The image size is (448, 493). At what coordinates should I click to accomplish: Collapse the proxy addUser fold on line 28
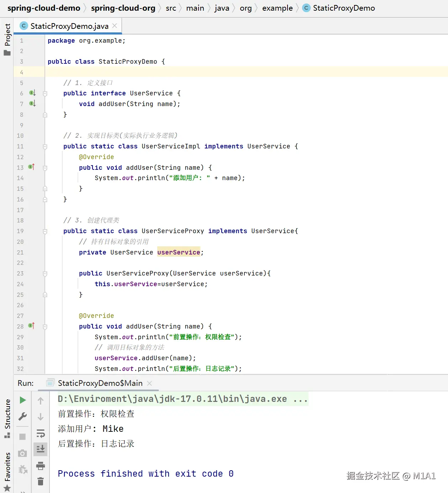[x=45, y=326]
